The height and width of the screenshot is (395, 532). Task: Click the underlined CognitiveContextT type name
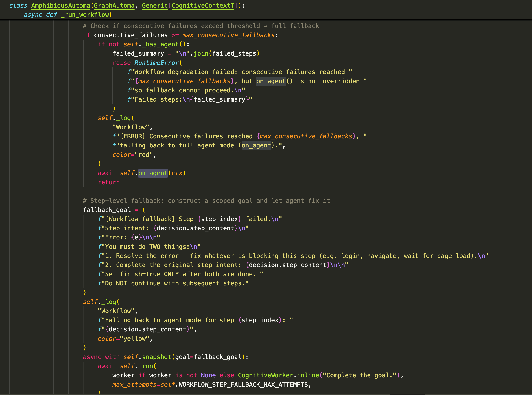point(203,6)
